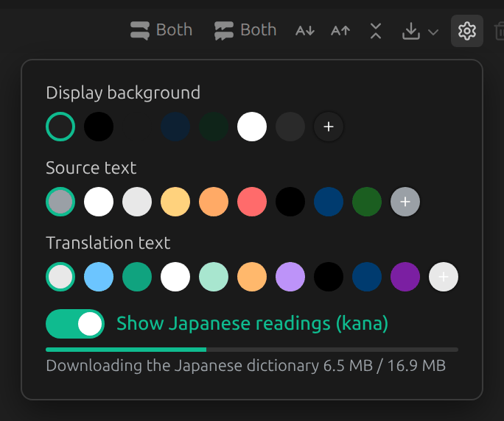Set Translation text color to light blue
This screenshot has height=421, width=504.
[99, 277]
